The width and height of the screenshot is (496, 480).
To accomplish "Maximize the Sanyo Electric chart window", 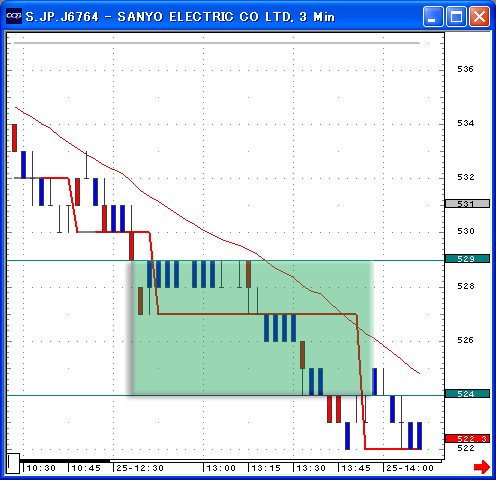I will [x=456, y=16].
